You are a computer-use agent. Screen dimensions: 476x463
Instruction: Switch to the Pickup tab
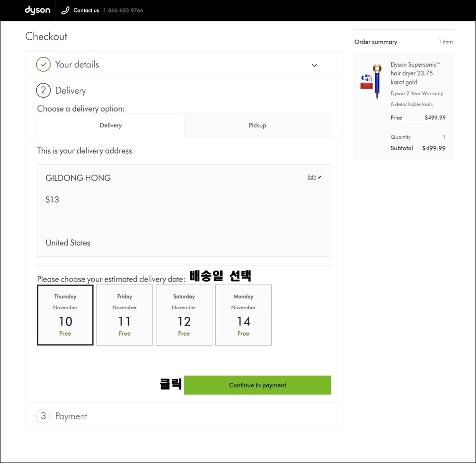coord(257,125)
